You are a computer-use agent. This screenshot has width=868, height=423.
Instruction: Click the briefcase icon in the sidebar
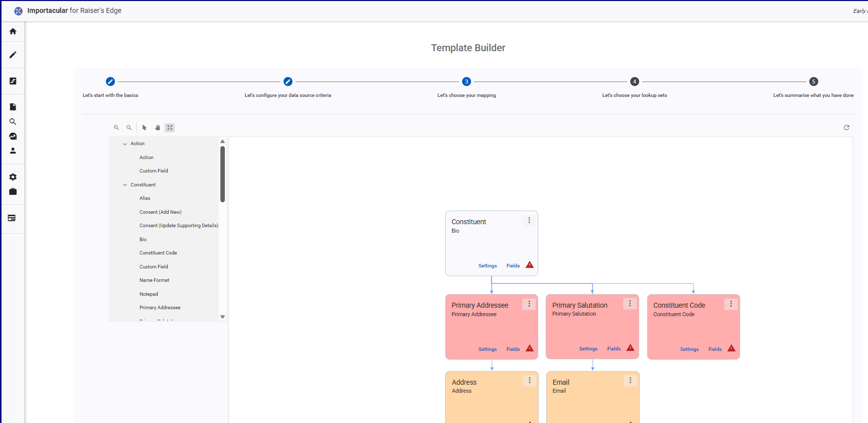point(13,192)
